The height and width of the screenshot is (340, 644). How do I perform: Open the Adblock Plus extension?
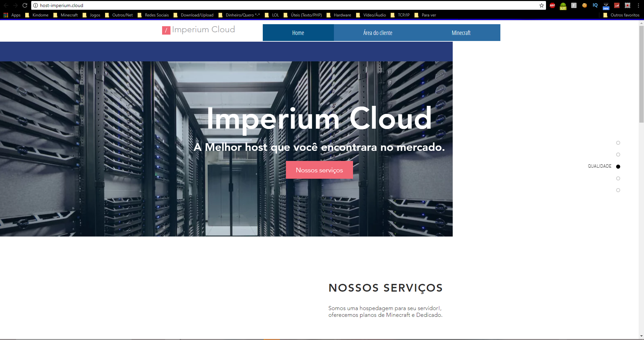coord(552,5)
